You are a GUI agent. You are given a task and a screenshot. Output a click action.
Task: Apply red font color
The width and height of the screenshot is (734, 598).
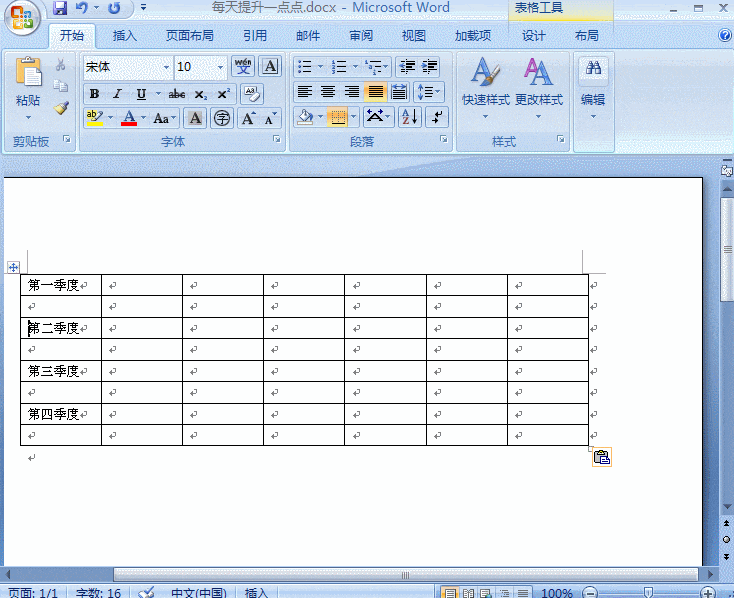(x=129, y=118)
